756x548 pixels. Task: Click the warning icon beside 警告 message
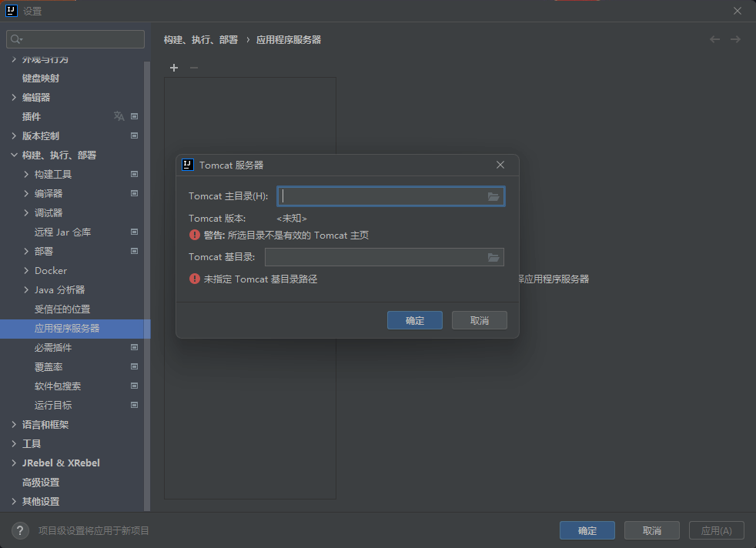click(194, 235)
